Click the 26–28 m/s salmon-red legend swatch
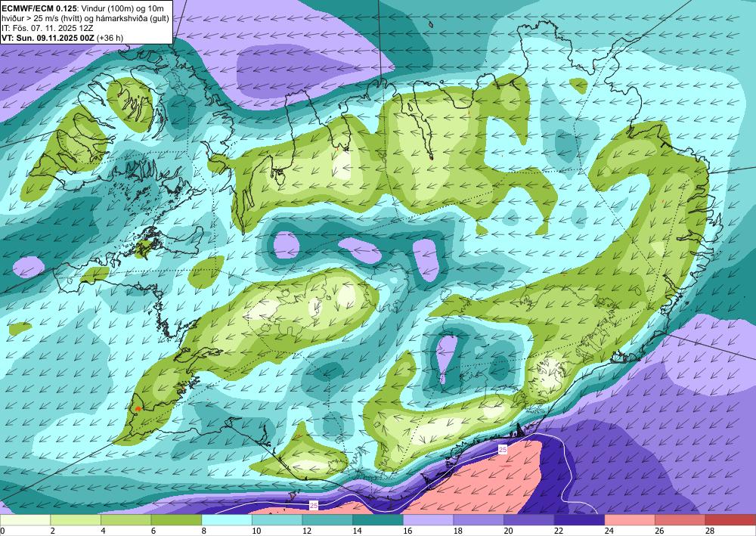Image resolution: width=756 pixels, height=536 pixels. [x=680, y=520]
